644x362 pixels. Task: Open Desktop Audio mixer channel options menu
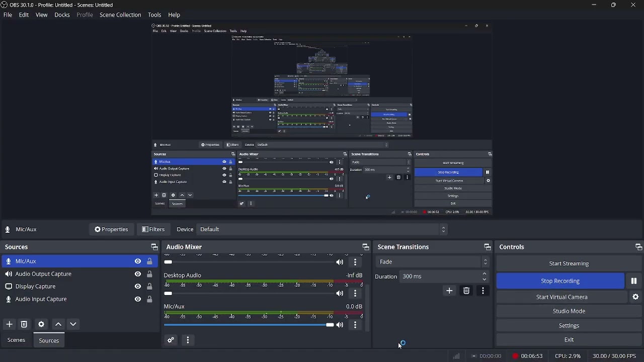[x=356, y=294]
